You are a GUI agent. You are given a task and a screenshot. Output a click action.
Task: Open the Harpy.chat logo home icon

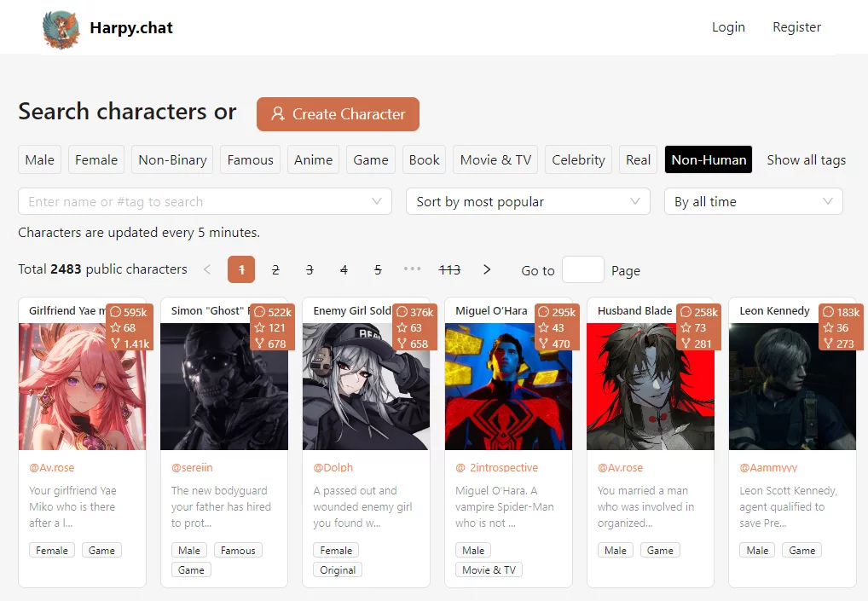click(61, 29)
